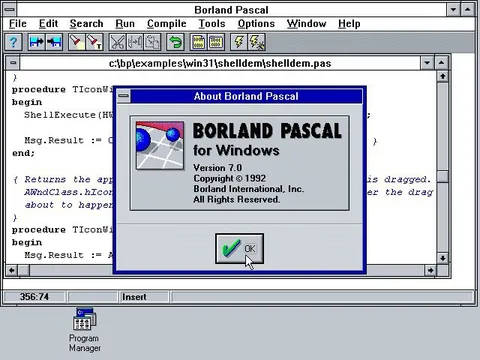
Task: Click the shelldem.pas file path title bar
Action: [220, 63]
